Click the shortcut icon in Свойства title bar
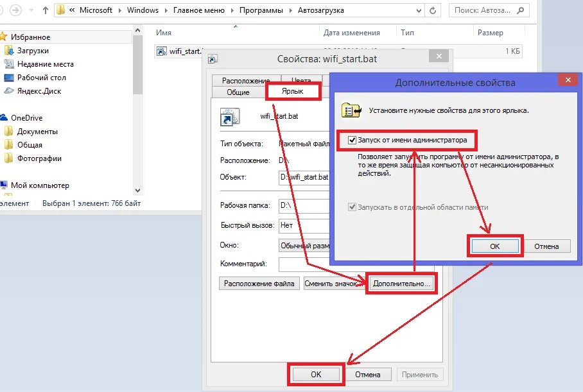The image size is (583, 392). click(x=213, y=59)
